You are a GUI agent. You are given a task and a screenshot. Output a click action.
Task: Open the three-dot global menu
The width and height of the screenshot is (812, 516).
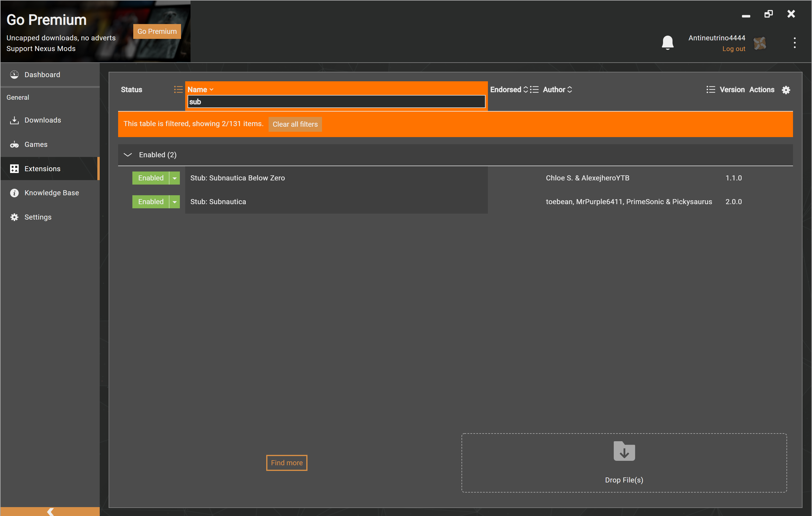tap(794, 43)
